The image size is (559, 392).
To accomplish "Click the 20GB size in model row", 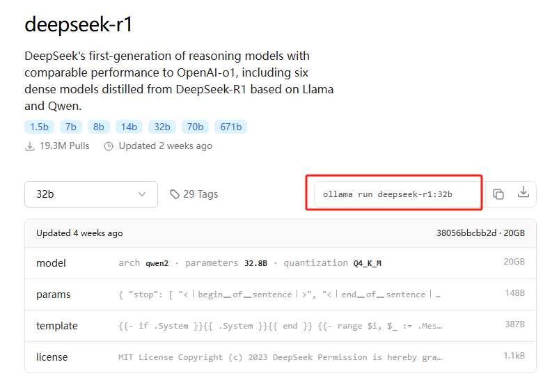I will tap(514, 262).
